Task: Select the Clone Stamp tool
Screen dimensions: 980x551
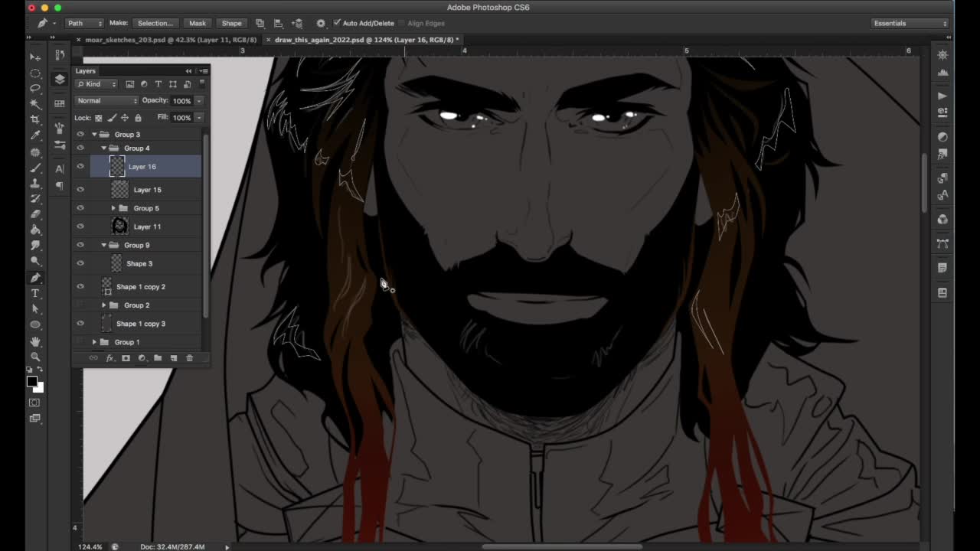Action: tap(35, 183)
